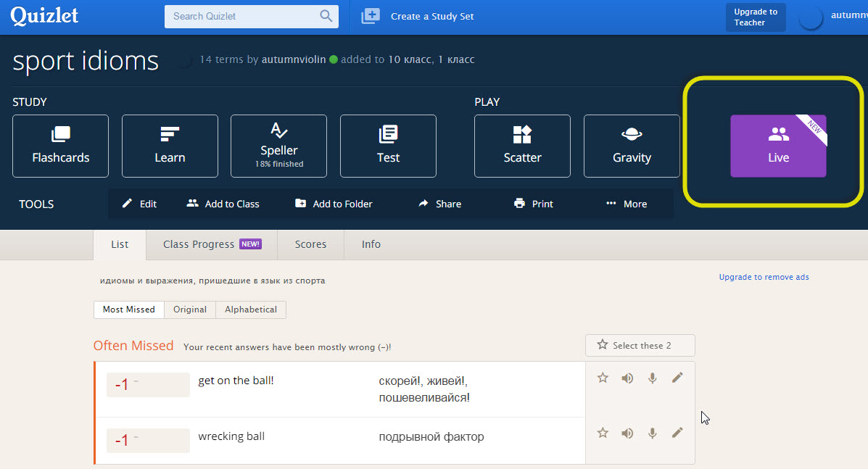868x469 pixels.
Task: Share this study set
Action: pyautogui.click(x=440, y=204)
